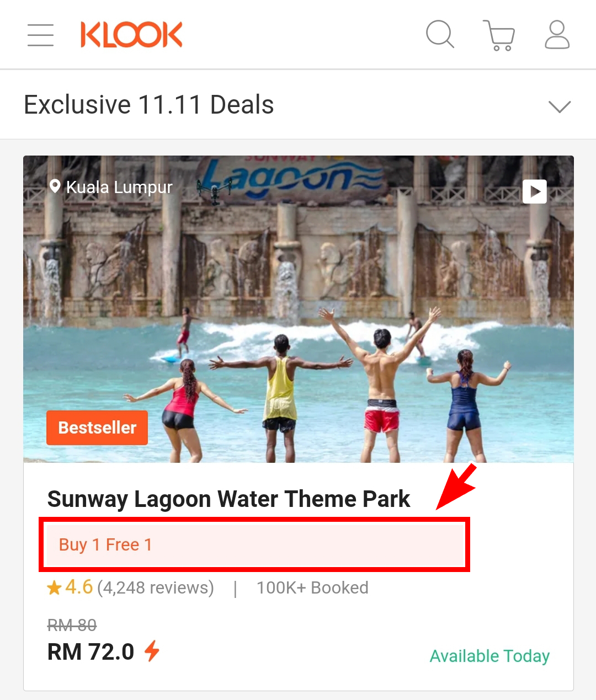View the shopping cart
Viewport: 596px width, 700px height.
pos(499,35)
